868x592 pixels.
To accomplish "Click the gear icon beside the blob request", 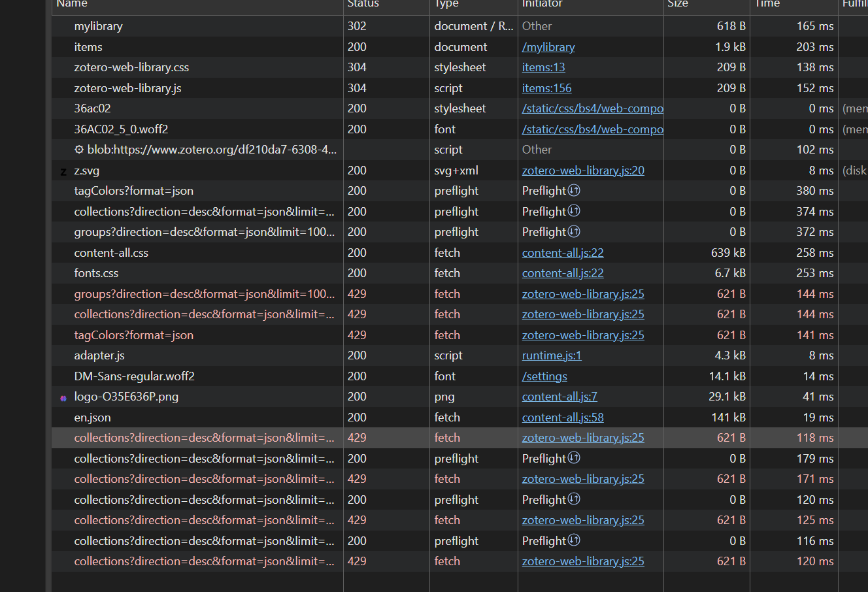I will coord(79,150).
